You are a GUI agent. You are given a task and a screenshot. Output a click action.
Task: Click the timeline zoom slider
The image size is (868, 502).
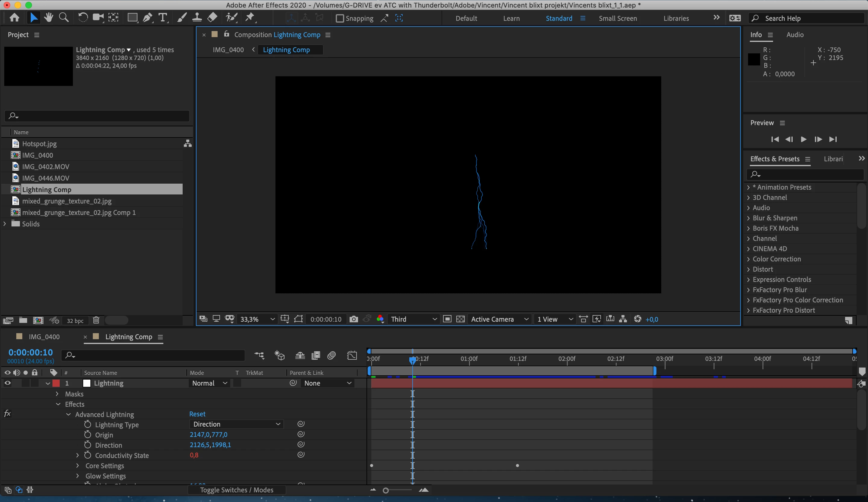click(386, 490)
